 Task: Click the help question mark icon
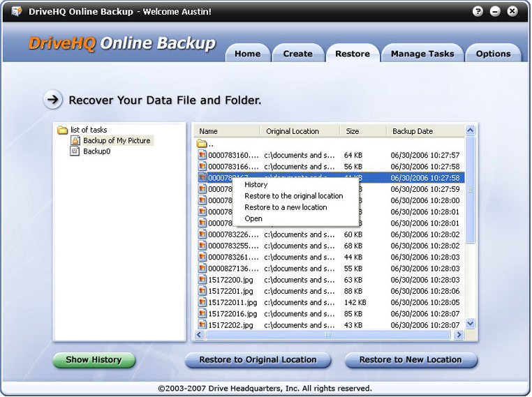pos(478,12)
